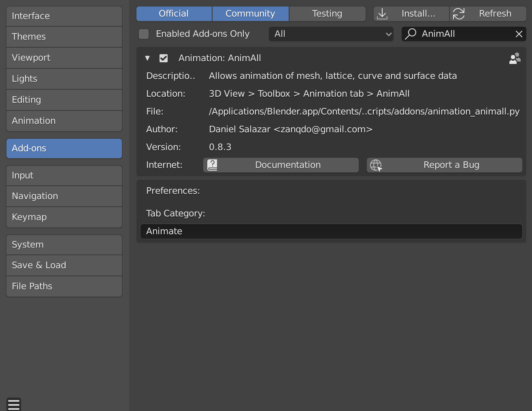Image resolution: width=532 pixels, height=411 pixels.
Task: Click the community add-on people icon
Action: point(515,58)
